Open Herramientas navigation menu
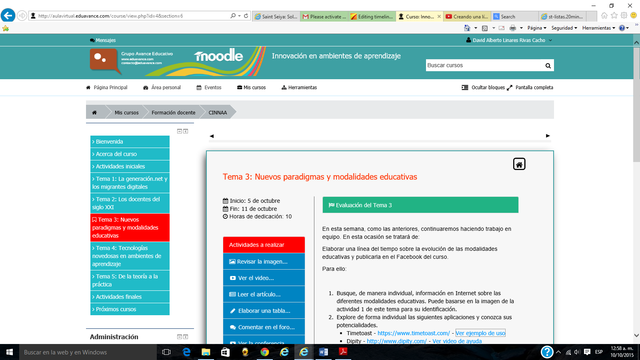Screen dimensions: 640x360 pyautogui.click(x=299, y=87)
